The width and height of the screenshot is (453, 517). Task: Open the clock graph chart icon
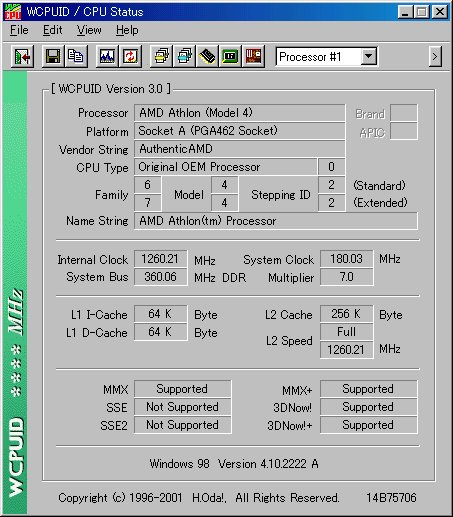pos(107,57)
